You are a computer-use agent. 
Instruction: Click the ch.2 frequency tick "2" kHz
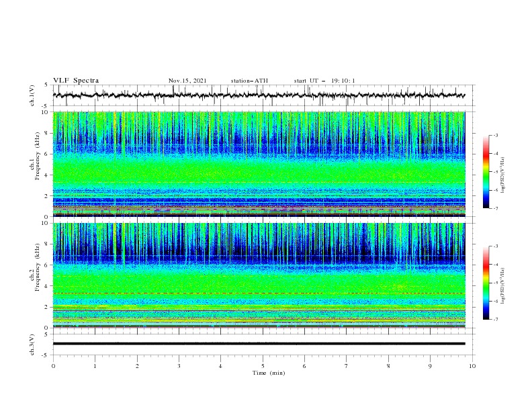(x=46, y=307)
